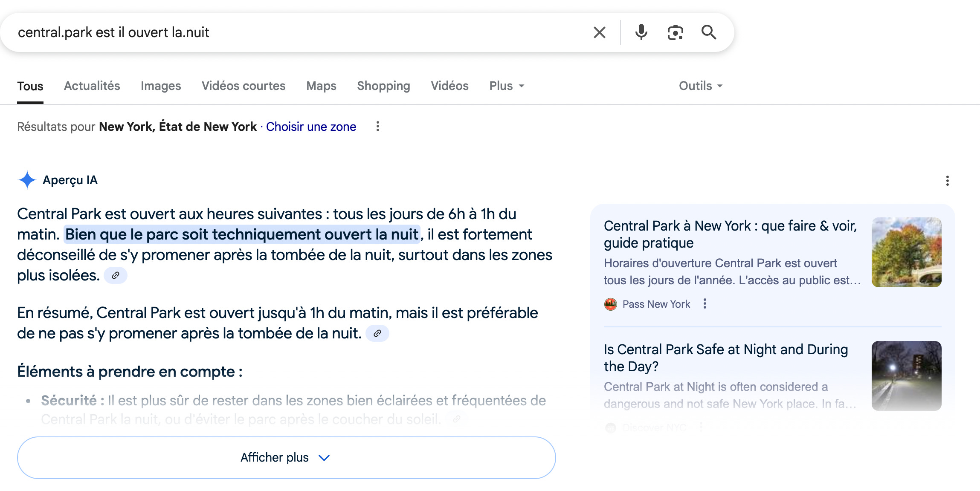The height and width of the screenshot is (491, 980).
Task: Open the Images tab
Action: [x=161, y=86]
